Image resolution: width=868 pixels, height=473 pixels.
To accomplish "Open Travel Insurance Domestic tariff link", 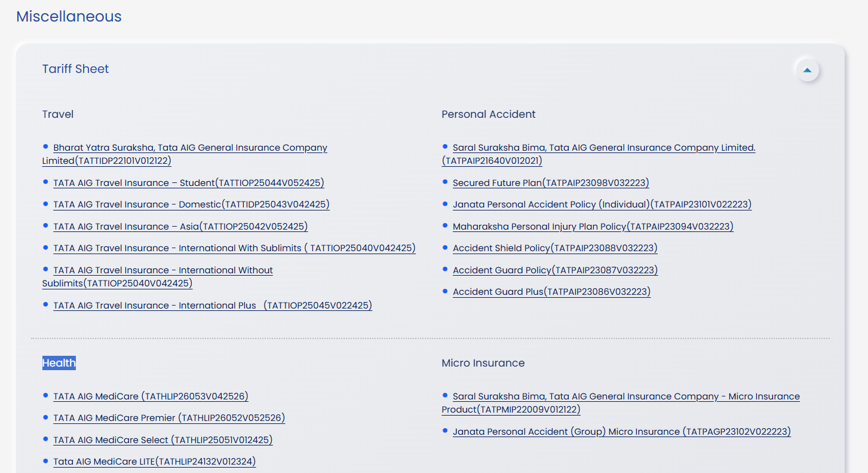I will (191, 205).
